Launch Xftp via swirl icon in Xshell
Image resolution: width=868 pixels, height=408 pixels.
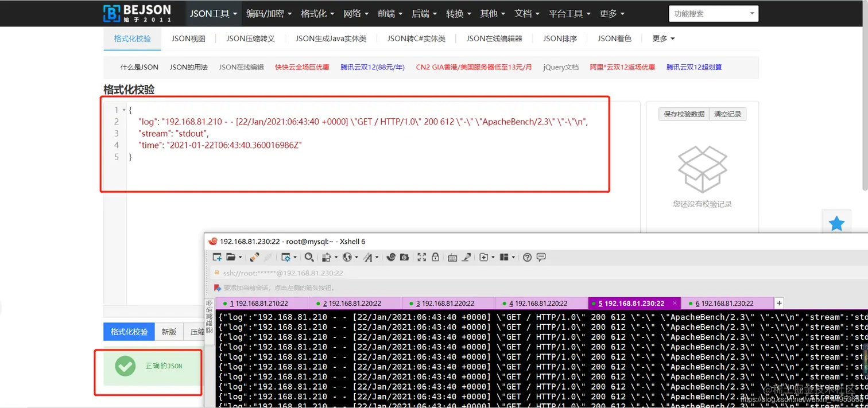(x=391, y=257)
